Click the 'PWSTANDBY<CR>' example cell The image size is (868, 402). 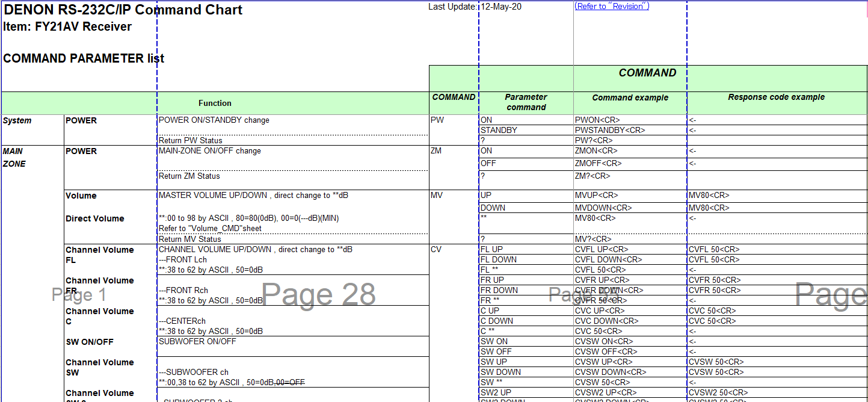click(630, 130)
